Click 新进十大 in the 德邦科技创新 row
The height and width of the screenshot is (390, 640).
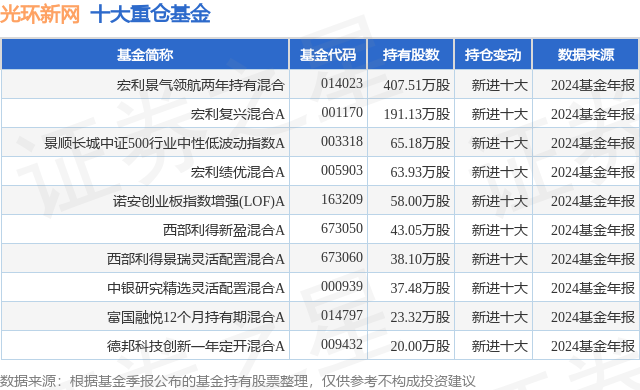(x=500, y=346)
